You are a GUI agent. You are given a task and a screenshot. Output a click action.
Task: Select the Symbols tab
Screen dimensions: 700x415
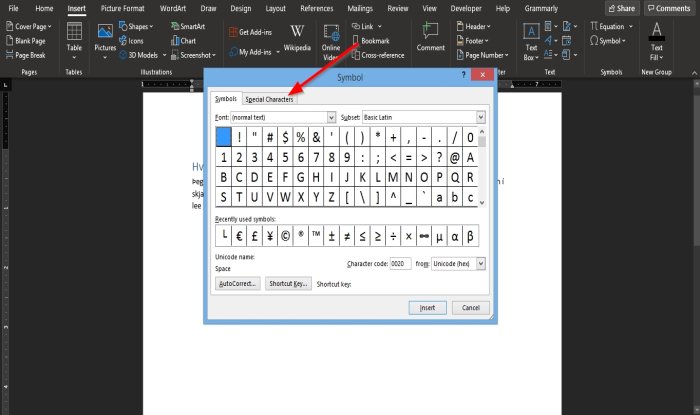[x=226, y=99]
